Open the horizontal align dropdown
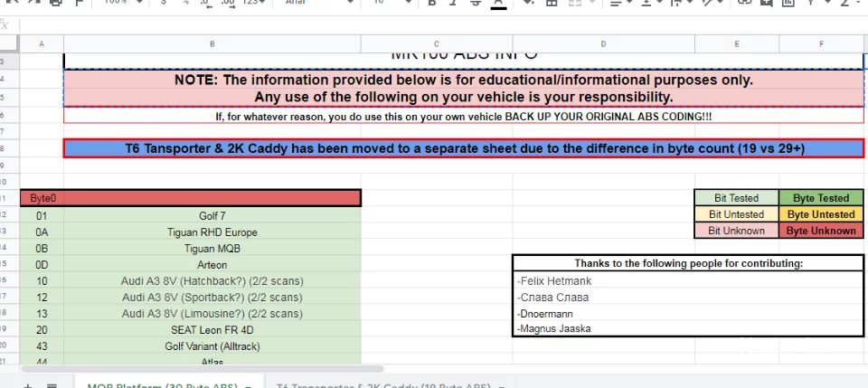The image size is (868, 388). click(622, 3)
